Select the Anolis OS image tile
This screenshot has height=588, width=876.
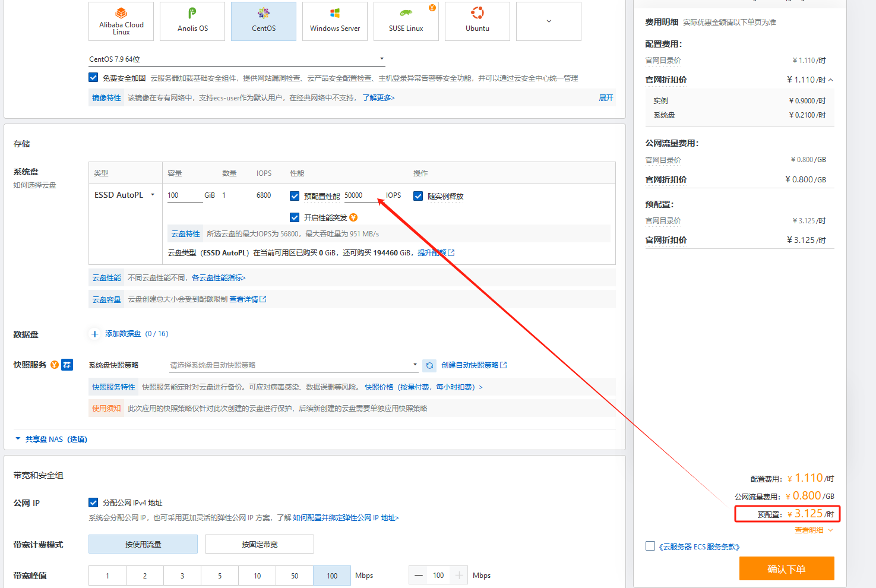pos(192,21)
